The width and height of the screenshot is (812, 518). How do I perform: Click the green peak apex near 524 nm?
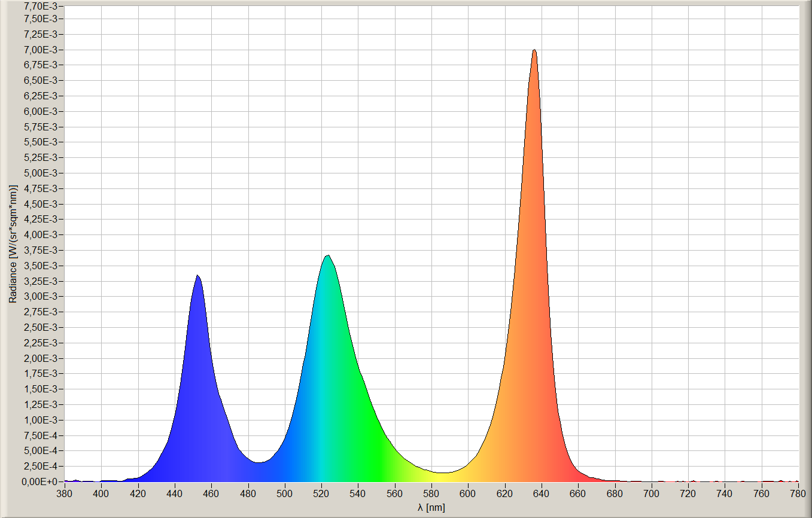click(x=327, y=257)
